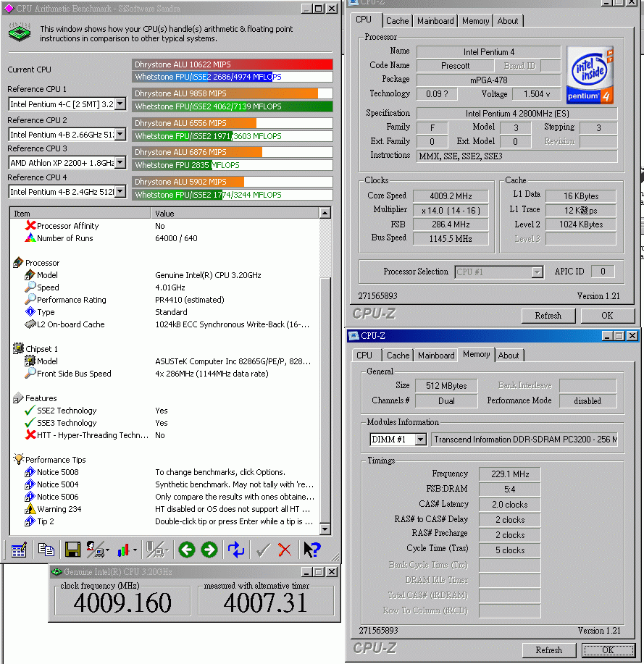Click the L2 On-board Cache chip icon
The width and height of the screenshot is (644, 664).
click(x=30, y=324)
